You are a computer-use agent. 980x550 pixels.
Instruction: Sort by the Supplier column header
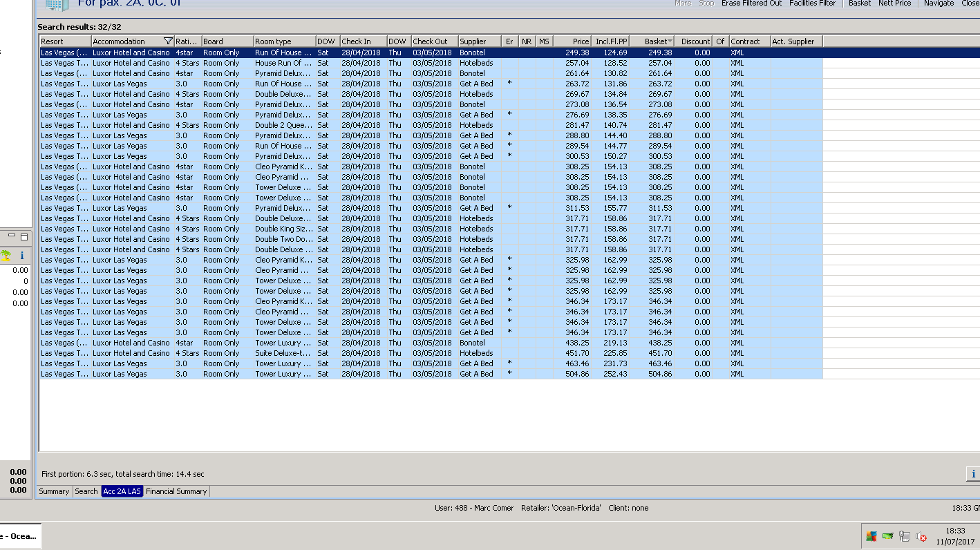click(x=480, y=41)
